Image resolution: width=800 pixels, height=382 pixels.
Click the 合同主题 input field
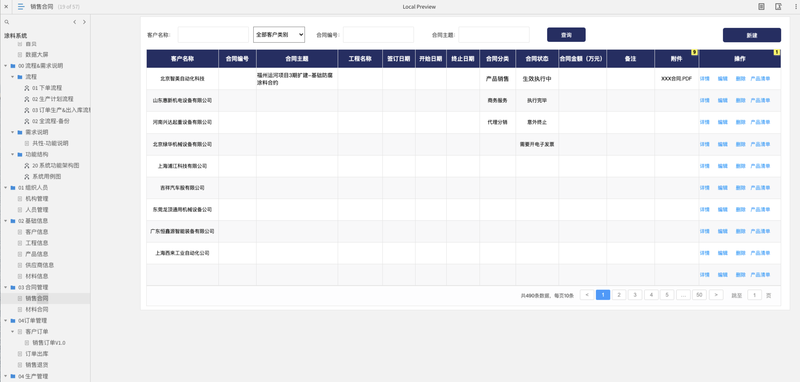pos(493,35)
